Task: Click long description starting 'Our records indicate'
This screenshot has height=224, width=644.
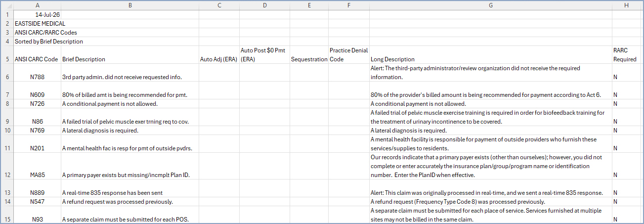Action: (x=491, y=166)
